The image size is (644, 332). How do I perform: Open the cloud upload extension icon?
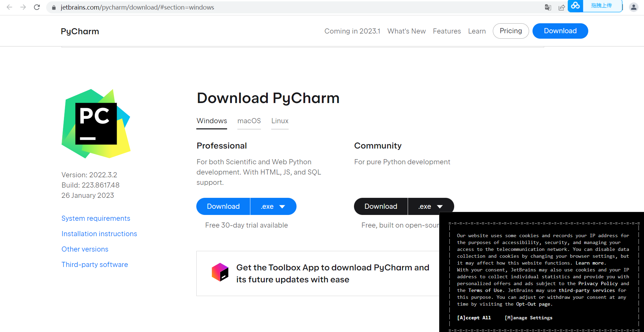click(576, 5)
